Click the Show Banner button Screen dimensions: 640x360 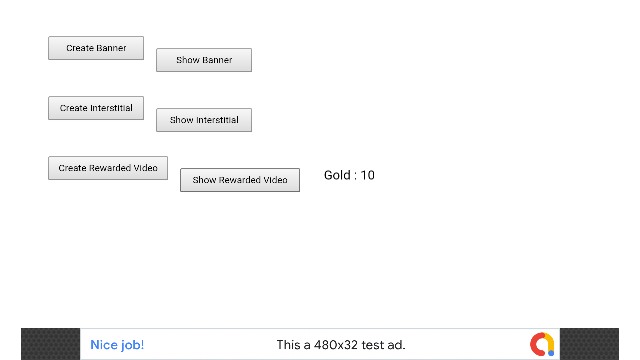[204, 60]
